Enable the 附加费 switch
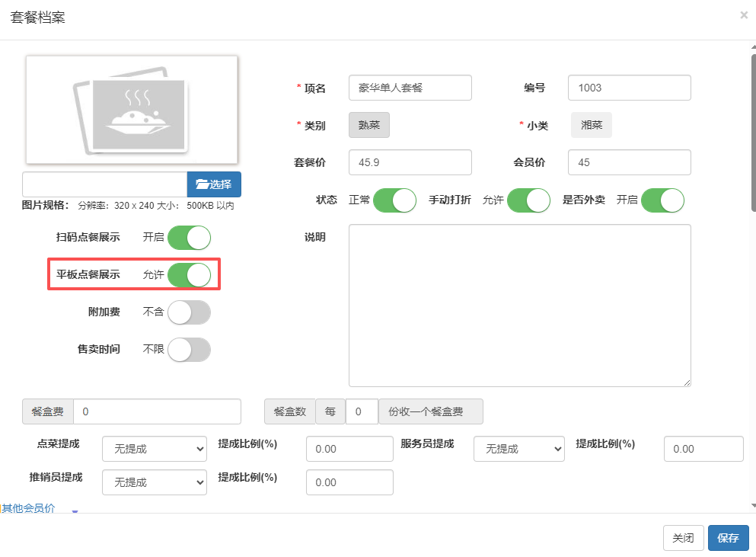This screenshot has height=557, width=756. [x=189, y=312]
